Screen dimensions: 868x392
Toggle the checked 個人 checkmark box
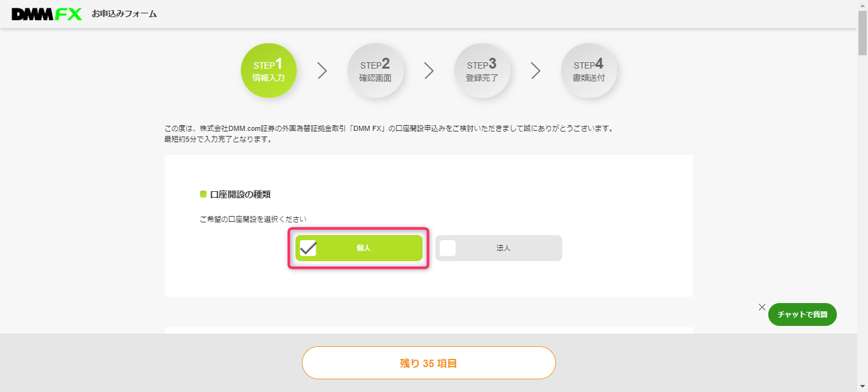309,248
